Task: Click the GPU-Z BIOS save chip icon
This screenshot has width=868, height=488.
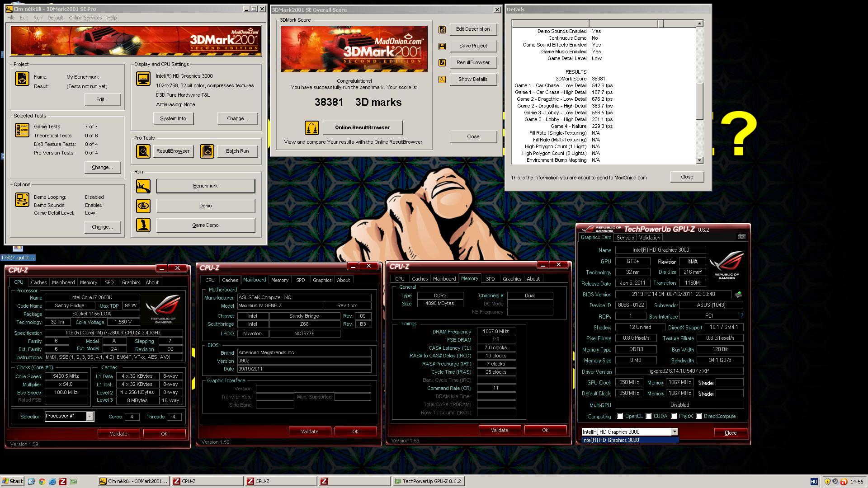Action: 738,295
